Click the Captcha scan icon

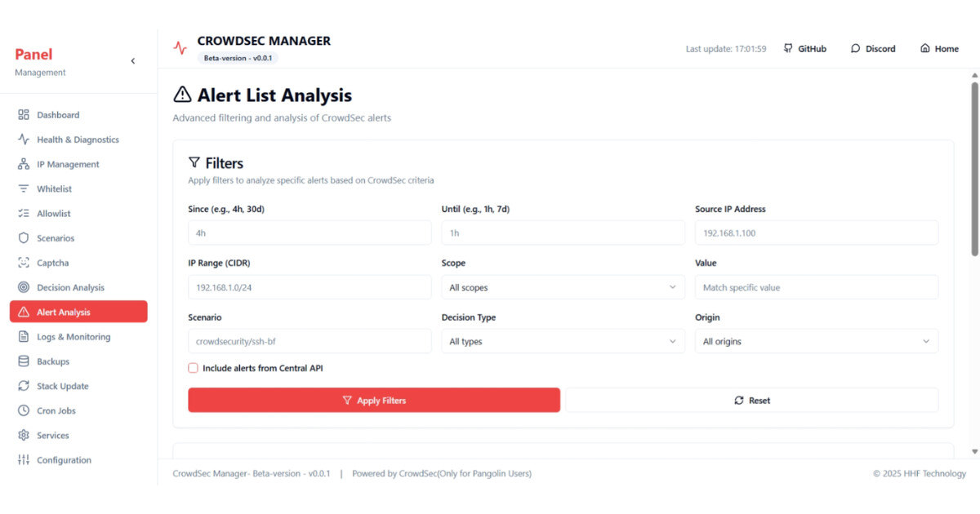[24, 263]
